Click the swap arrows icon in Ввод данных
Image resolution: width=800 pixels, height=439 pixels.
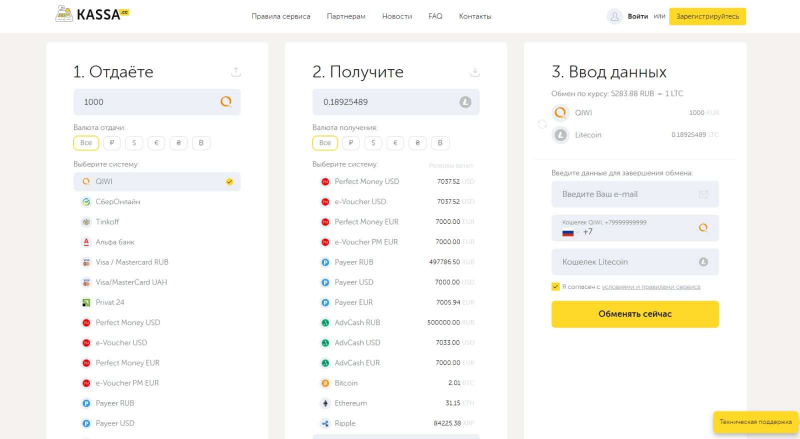click(542, 124)
